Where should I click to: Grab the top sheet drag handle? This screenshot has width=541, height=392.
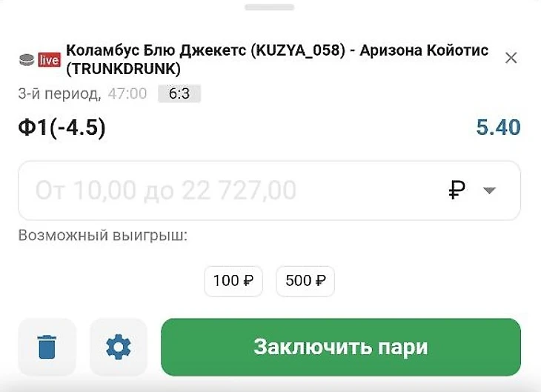(270, 7)
